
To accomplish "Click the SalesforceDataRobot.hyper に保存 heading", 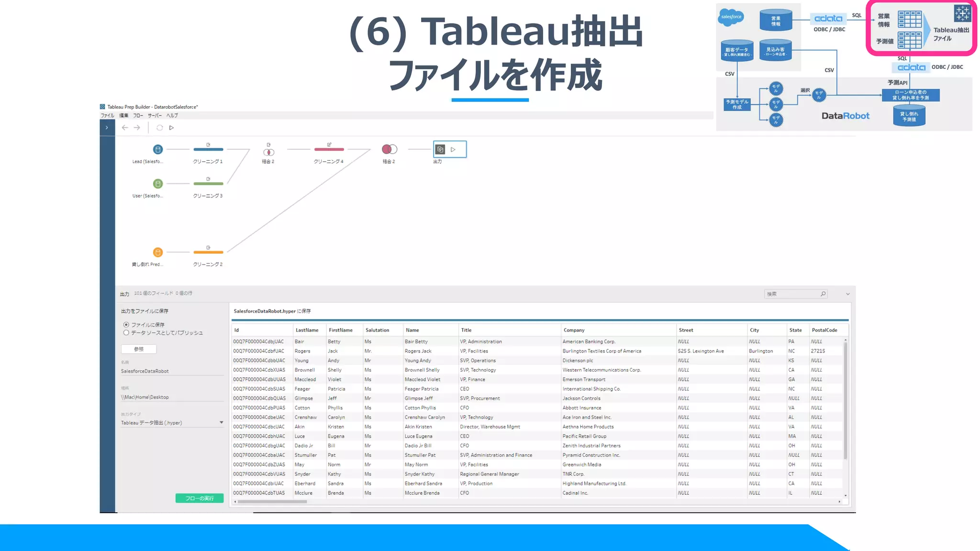I will [272, 311].
